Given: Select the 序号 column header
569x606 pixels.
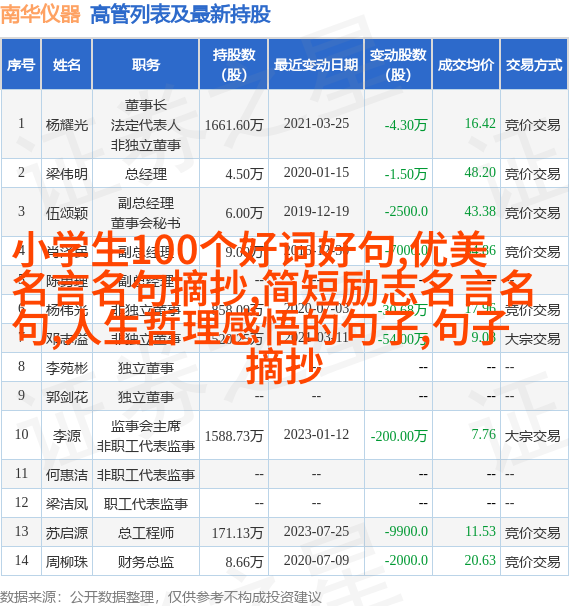Looking at the screenshot, I should point(21,65).
